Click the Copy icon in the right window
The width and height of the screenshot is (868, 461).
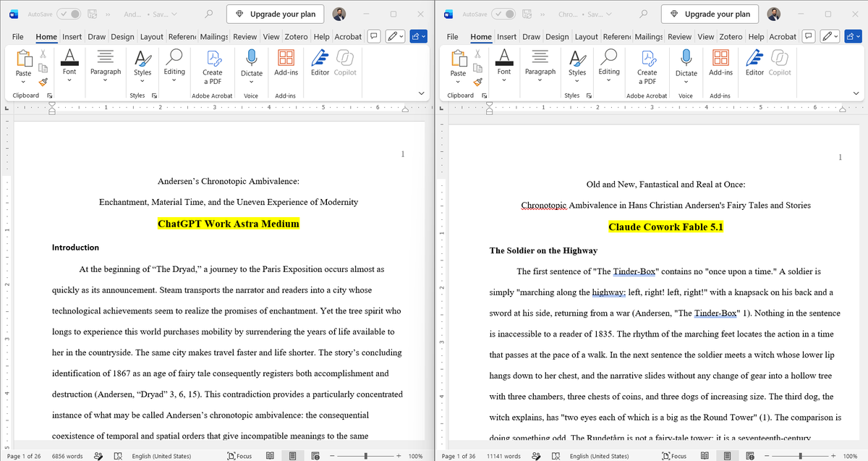[x=478, y=68]
